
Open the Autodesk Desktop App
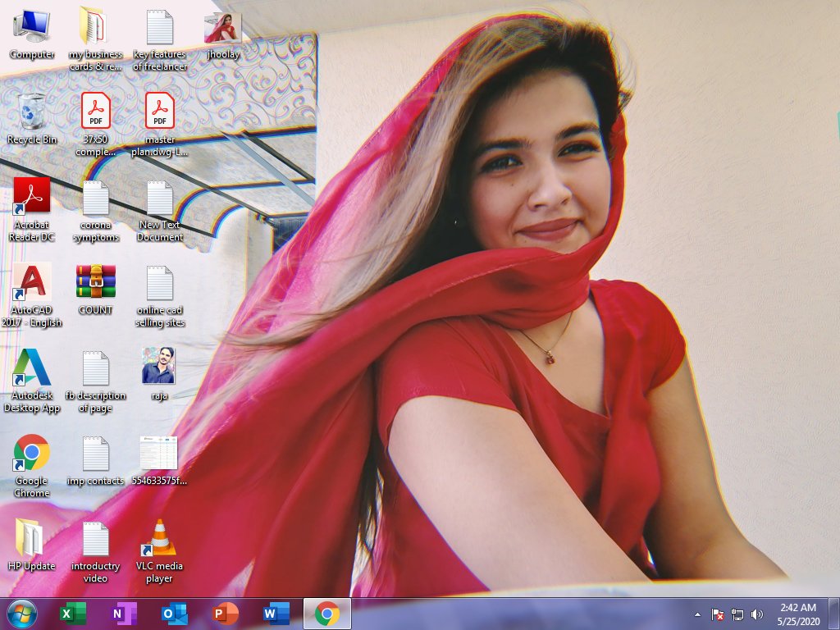pos(31,369)
